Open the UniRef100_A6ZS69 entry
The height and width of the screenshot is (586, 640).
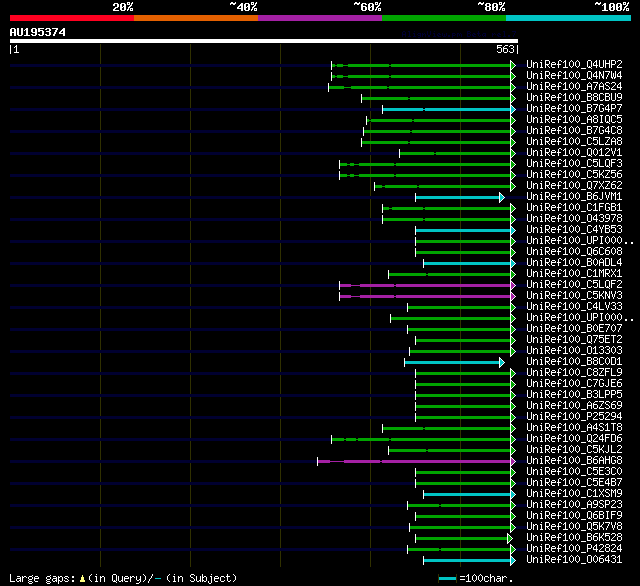[x=574, y=406]
